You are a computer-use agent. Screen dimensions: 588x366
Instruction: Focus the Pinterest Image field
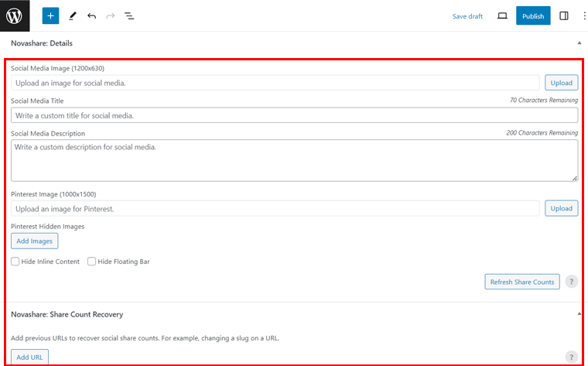[x=275, y=208]
